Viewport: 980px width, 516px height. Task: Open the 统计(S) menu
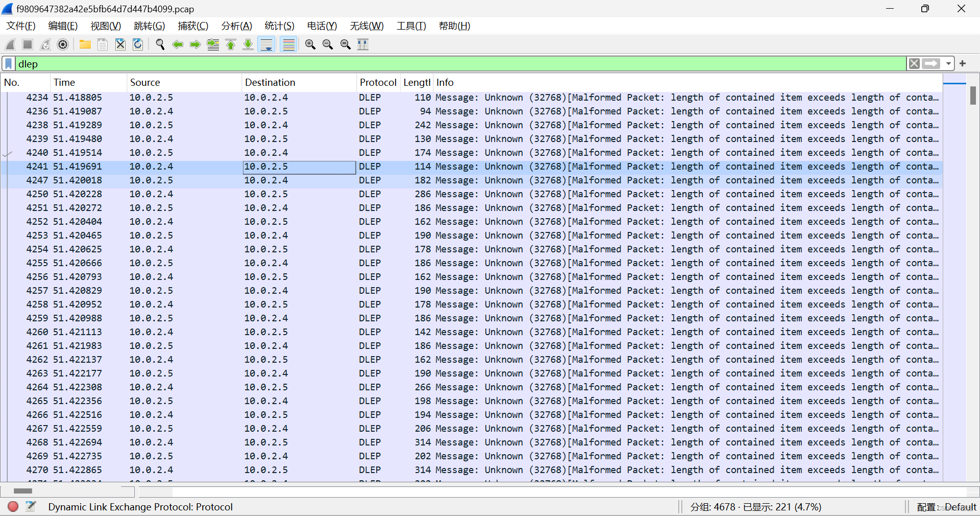[x=280, y=26]
